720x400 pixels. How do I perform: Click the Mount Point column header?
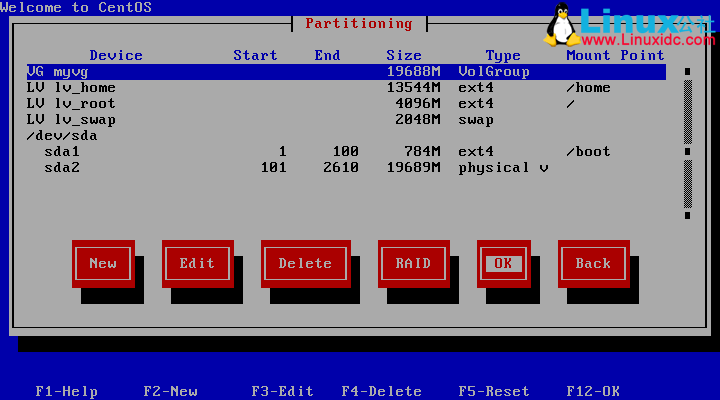tap(615, 56)
